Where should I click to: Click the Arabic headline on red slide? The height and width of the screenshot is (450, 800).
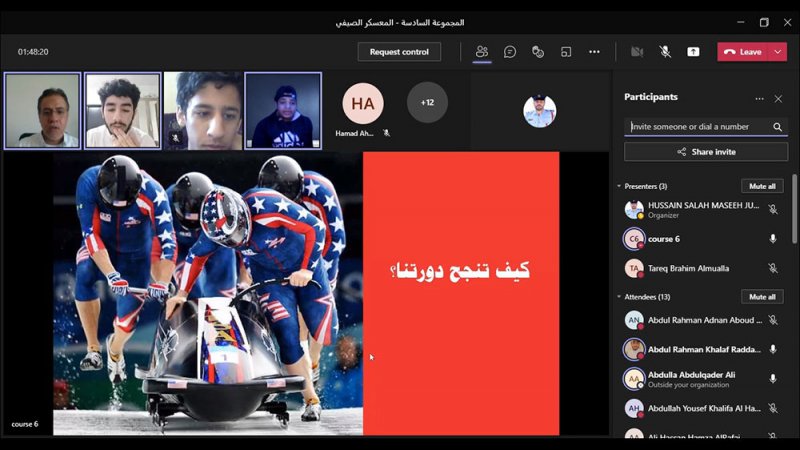tap(460, 270)
